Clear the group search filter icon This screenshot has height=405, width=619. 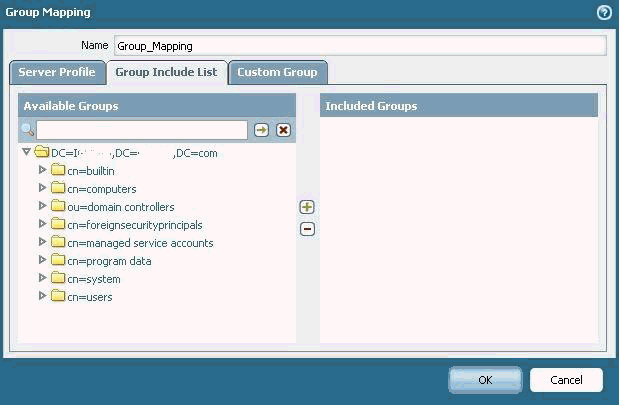click(x=283, y=130)
